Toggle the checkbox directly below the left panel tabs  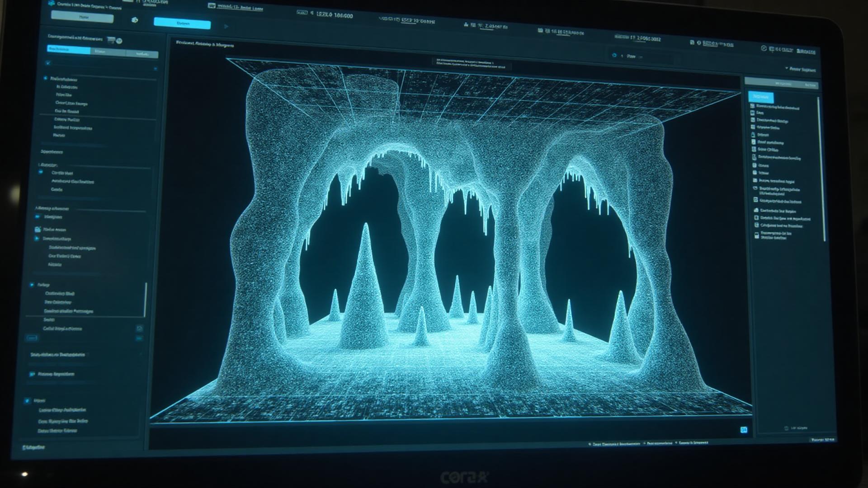coord(48,63)
